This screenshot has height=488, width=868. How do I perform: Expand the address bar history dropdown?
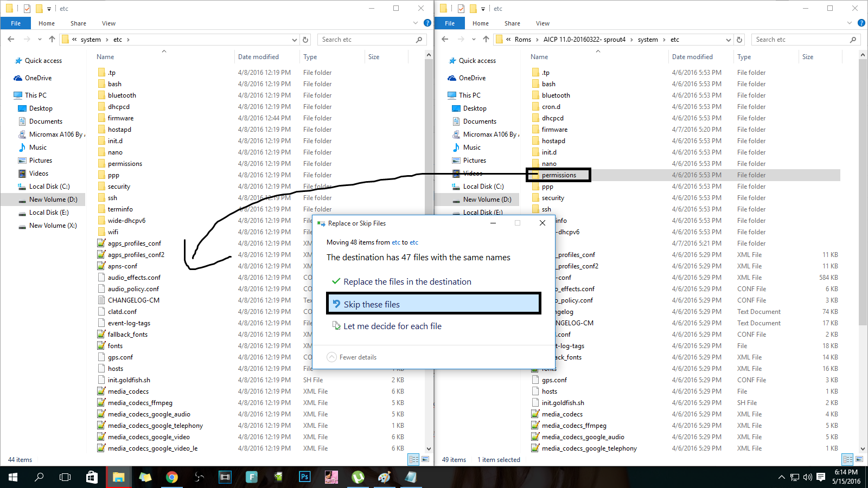click(295, 39)
